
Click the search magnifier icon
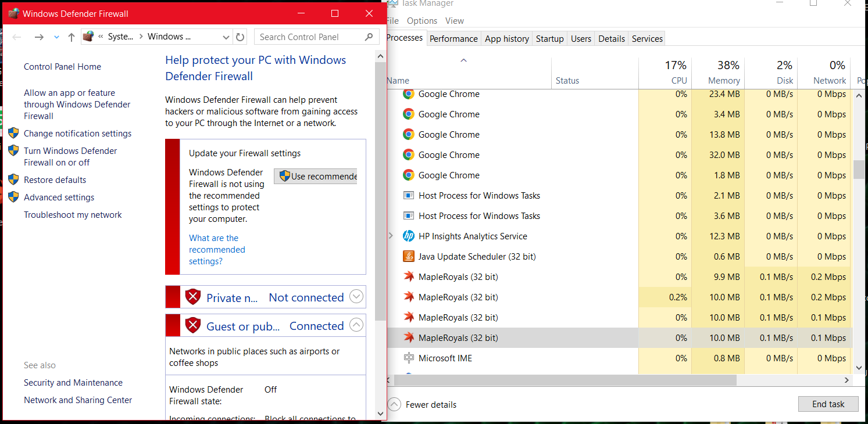pyautogui.click(x=369, y=37)
